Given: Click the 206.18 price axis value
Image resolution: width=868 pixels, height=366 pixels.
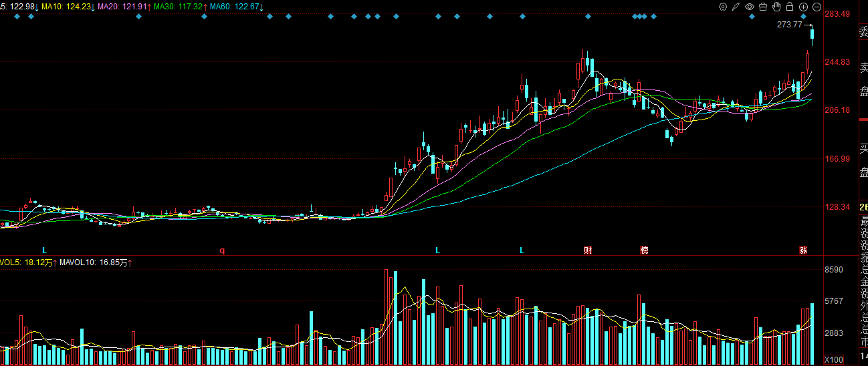Looking at the screenshot, I should coord(837,110).
